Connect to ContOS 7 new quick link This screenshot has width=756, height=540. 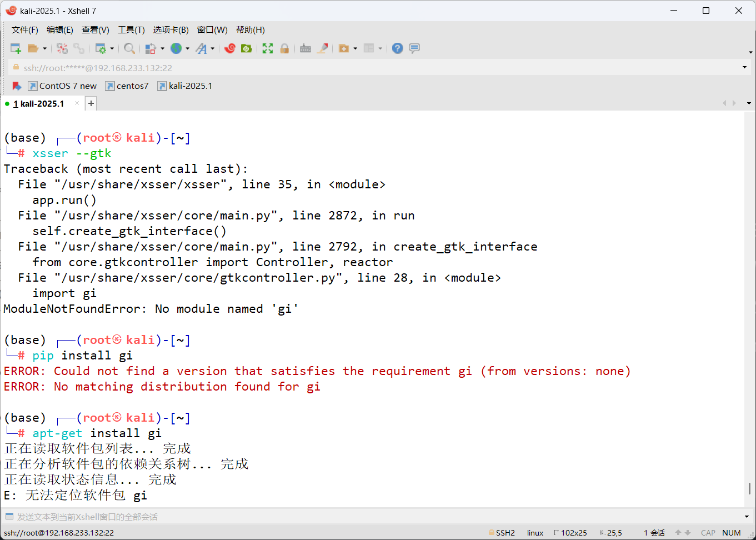point(62,86)
